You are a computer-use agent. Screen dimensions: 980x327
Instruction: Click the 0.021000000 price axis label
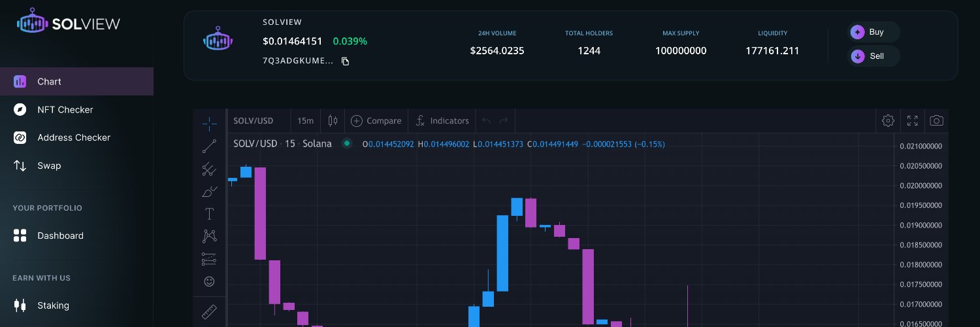pos(921,146)
